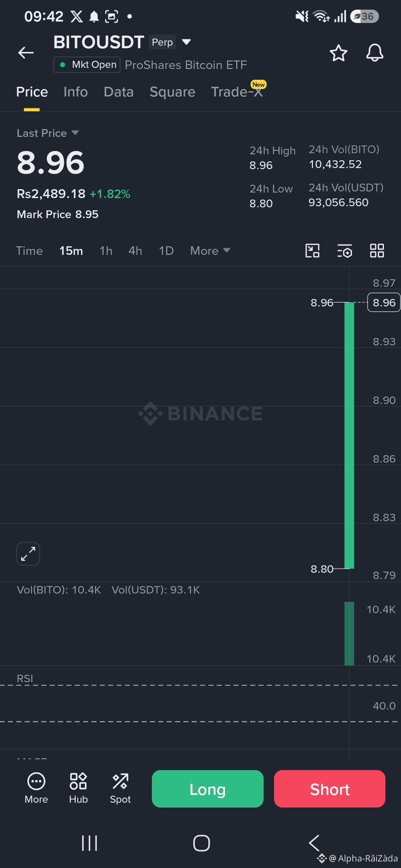Expand chart to fullscreen
The image size is (401, 868).
(28, 554)
